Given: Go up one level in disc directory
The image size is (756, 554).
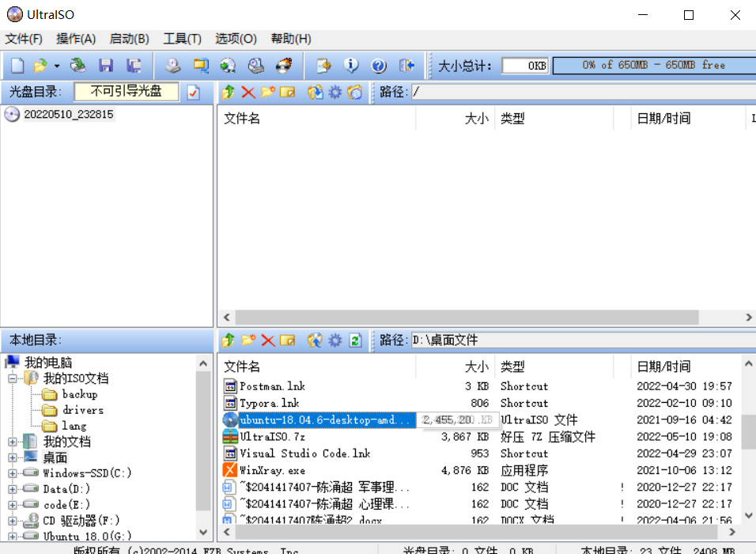Looking at the screenshot, I should 228,92.
